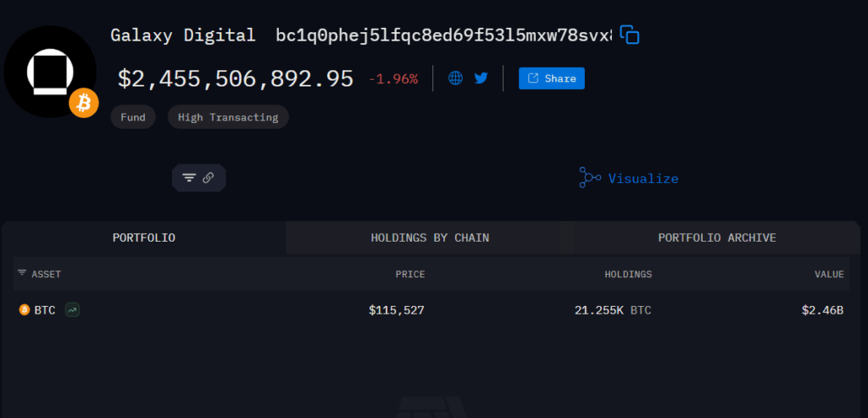Click the Visualize link
The width and height of the screenshot is (868, 418).
click(x=643, y=178)
